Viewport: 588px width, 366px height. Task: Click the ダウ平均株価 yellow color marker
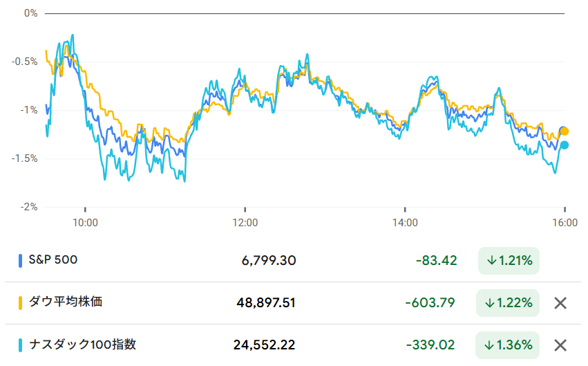(21, 302)
